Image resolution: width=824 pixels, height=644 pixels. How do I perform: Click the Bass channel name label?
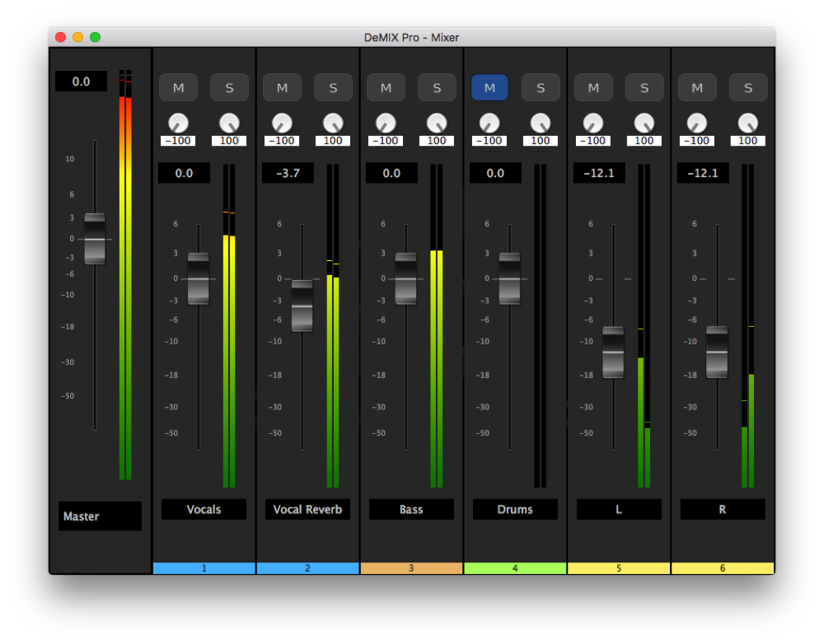coord(411,509)
